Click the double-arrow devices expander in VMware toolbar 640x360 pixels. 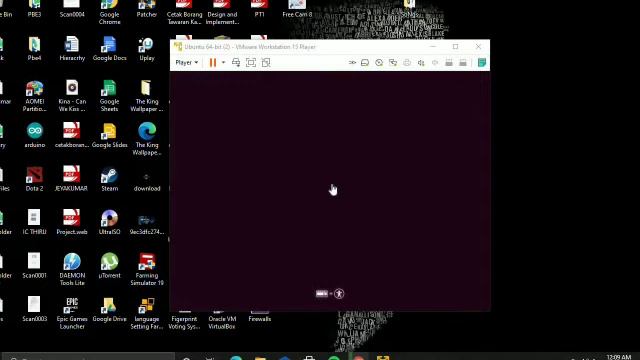(352, 62)
